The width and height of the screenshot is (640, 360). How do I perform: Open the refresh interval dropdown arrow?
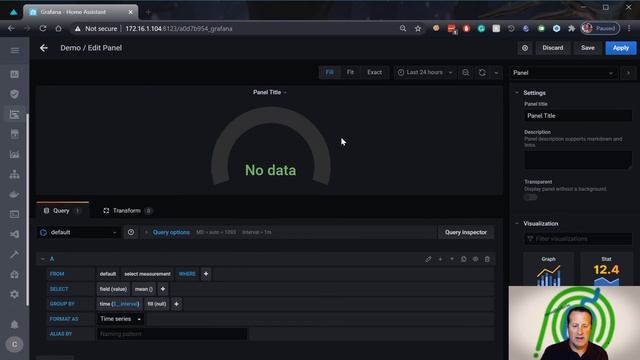point(496,73)
